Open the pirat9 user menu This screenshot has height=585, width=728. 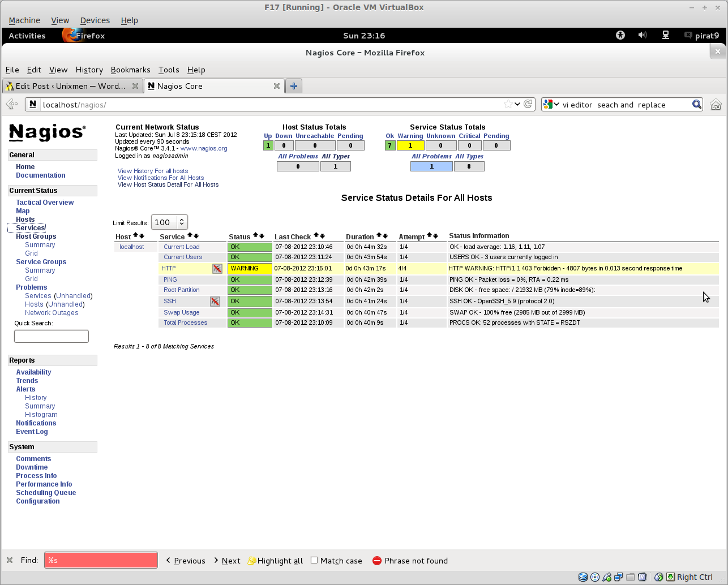(702, 35)
